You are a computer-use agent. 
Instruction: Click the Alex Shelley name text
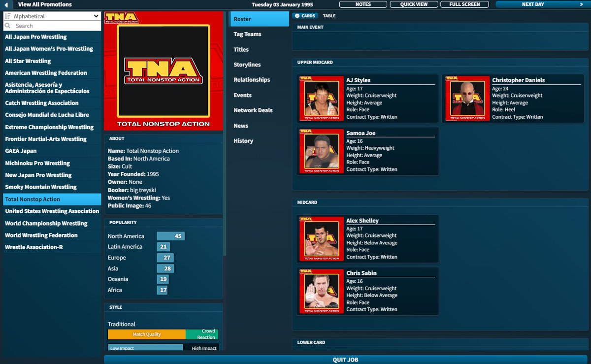point(362,221)
